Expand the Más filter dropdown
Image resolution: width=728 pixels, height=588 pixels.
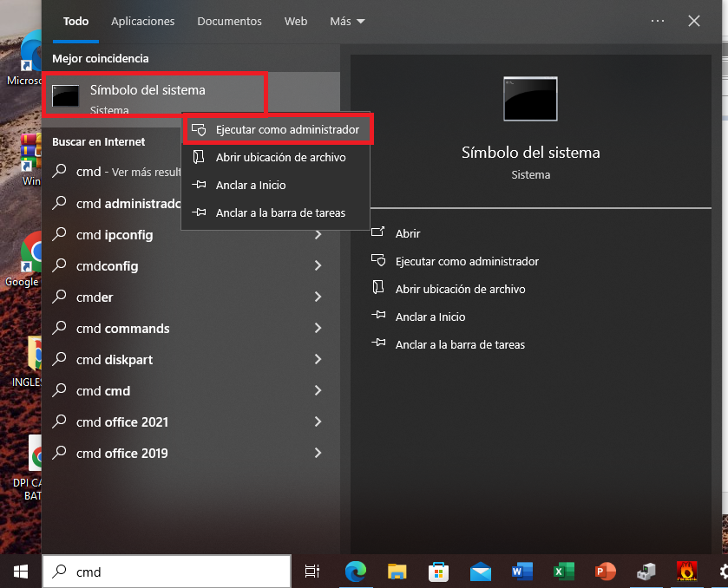click(347, 21)
